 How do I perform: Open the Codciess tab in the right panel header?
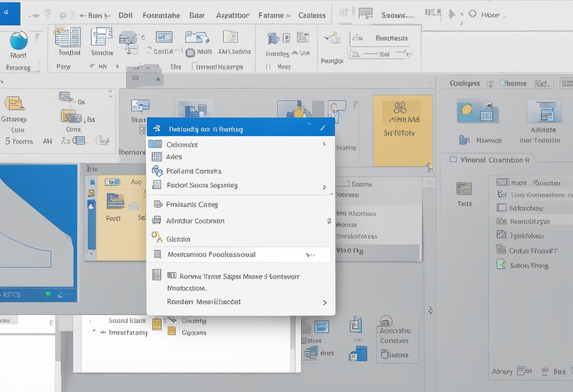466,83
